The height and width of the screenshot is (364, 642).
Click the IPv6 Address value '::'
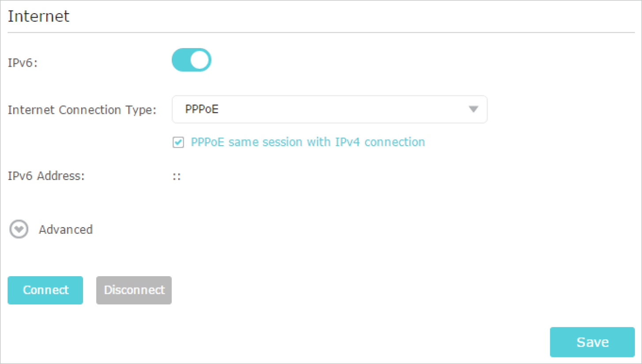pyautogui.click(x=177, y=176)
